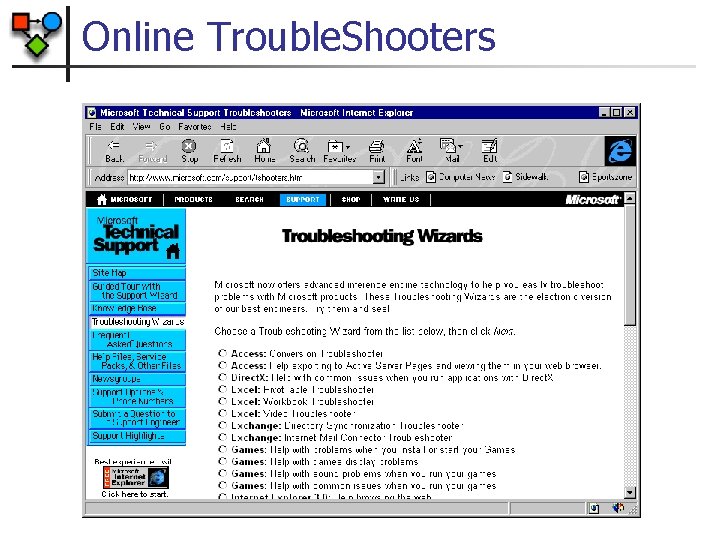Image resolution: width=720 pixels, height=540 pixels.
Task: Open the Favorites button dropdown arrow
Action: coord(348,147)
